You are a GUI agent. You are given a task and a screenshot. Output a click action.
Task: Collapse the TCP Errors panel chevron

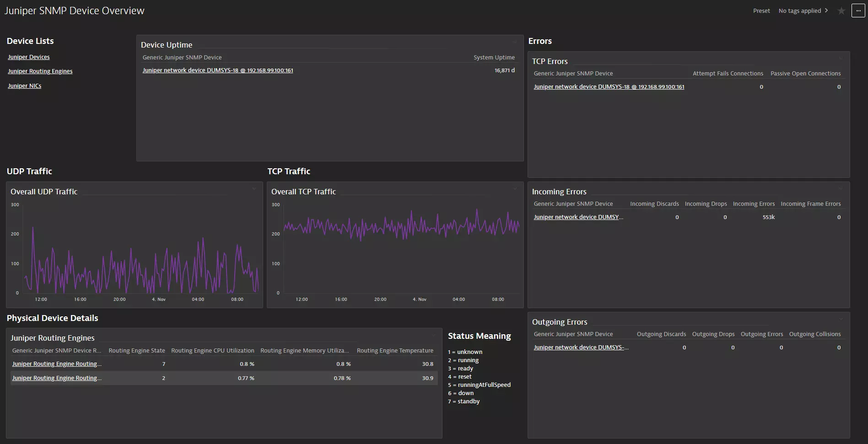(841, 58)
